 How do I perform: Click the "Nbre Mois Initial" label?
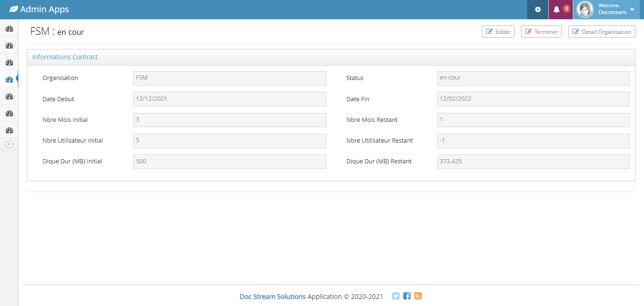(65, 120)
